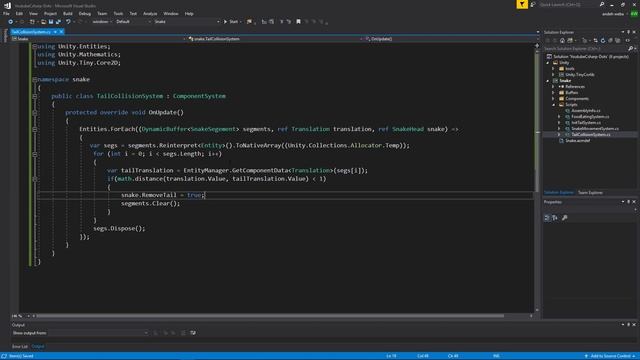Click the yellow feedback filter icon in the title bar

tap(522, 4)
